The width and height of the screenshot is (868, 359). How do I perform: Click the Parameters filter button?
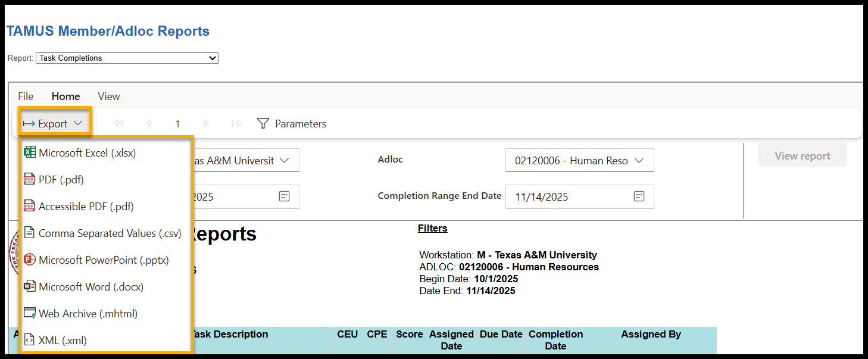292,124
